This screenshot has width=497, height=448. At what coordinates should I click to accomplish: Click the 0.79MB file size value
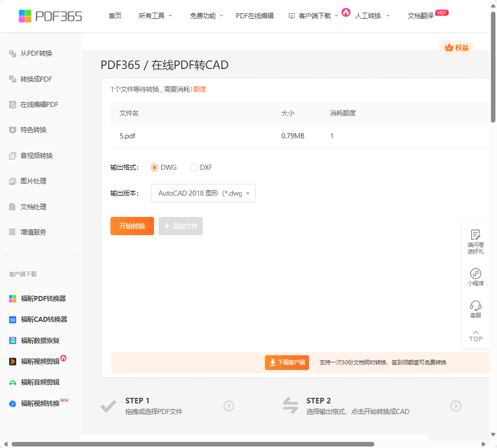pos(292,136)
